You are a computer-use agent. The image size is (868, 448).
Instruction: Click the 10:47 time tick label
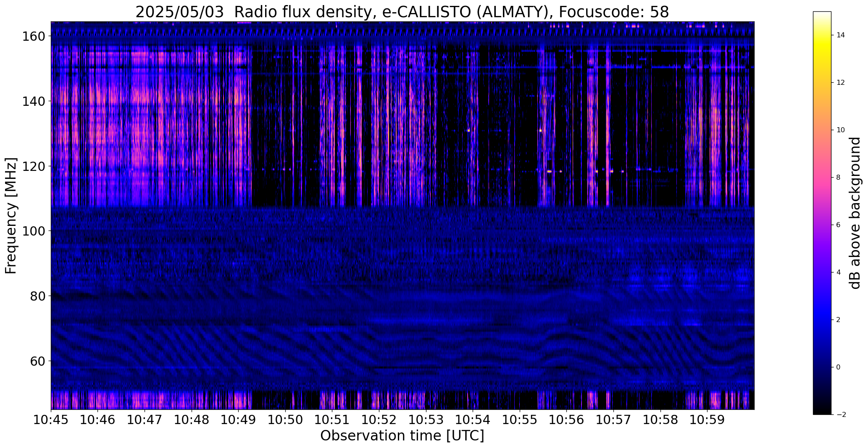tap(145, 420)
